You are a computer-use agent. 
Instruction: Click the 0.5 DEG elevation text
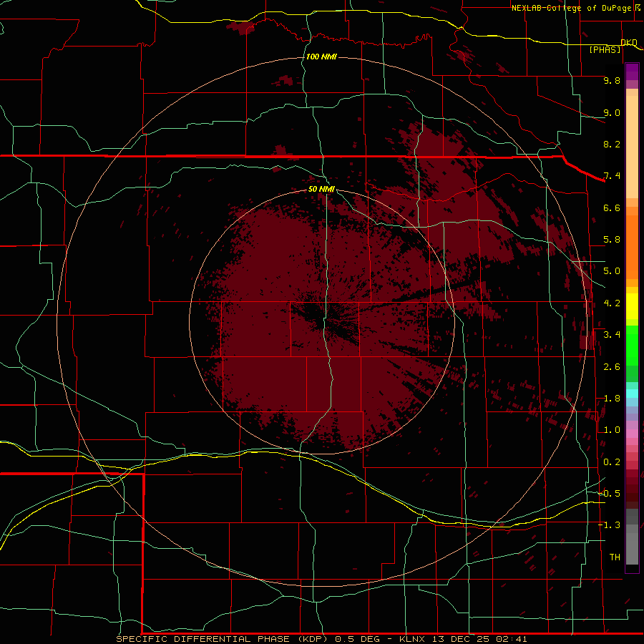pos(357,639)
